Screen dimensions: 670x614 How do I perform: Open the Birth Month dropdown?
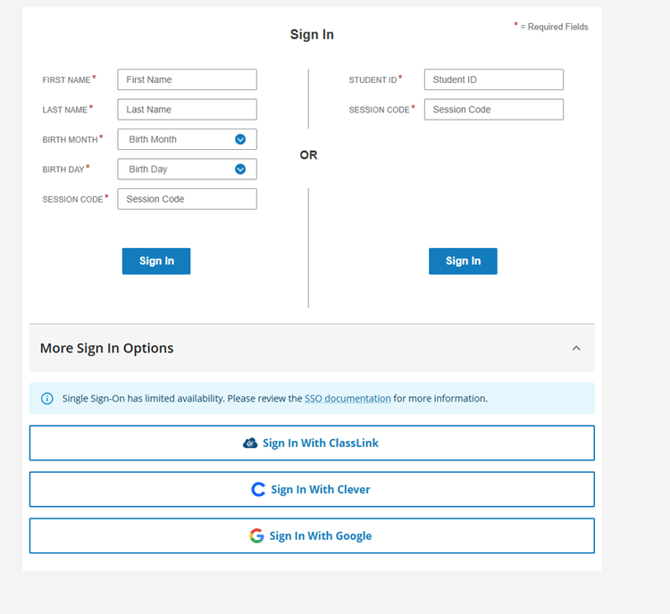click(187, 139)
